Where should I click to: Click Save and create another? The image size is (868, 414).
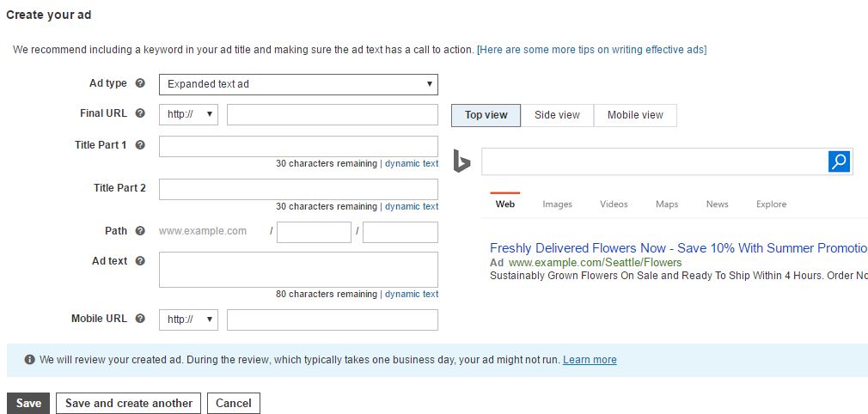pyautogui.click(x=129, y=403)
